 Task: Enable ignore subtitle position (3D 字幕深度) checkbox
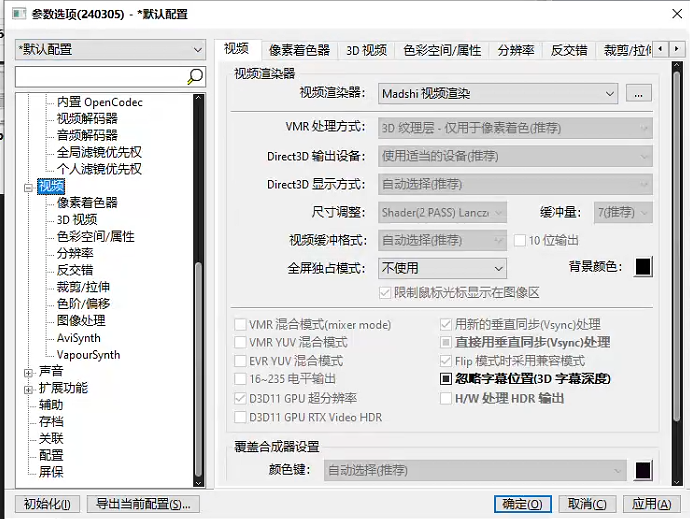[447, 379]
